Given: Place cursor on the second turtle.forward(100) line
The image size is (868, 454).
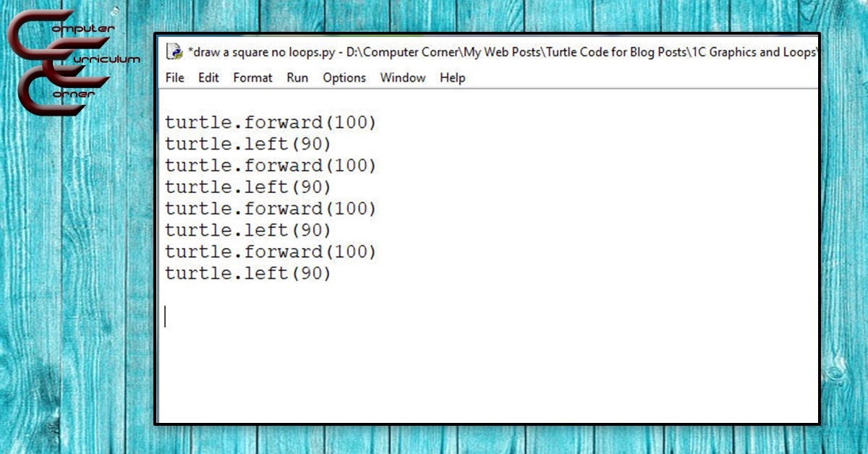Looking at the screenshot, I should [271, 166].
